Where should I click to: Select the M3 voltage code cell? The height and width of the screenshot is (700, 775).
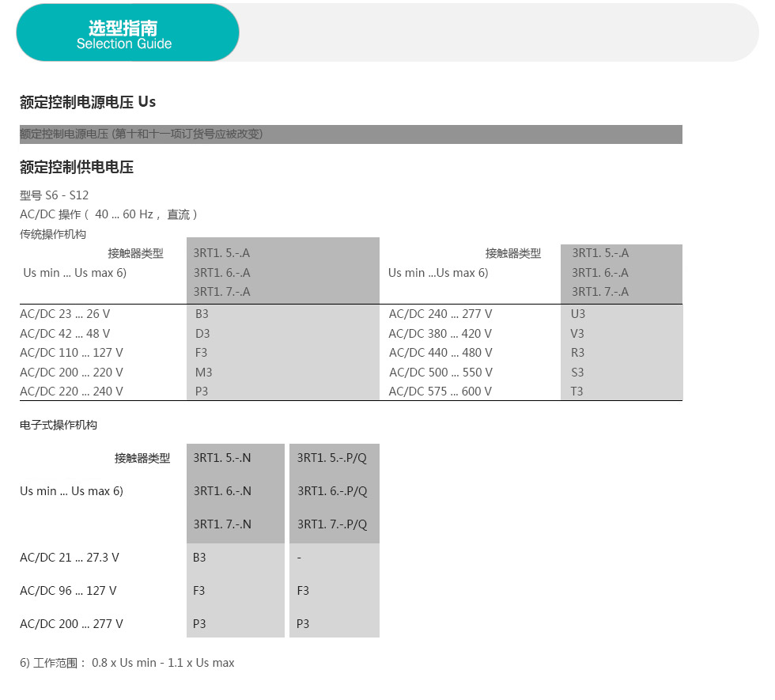[x=203, y=373]
